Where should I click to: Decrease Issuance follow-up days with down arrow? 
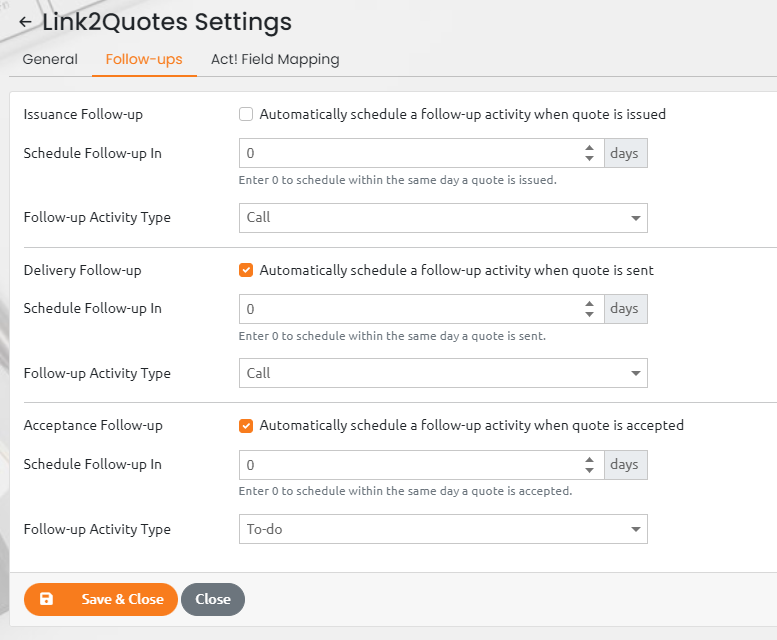[589, 159]
